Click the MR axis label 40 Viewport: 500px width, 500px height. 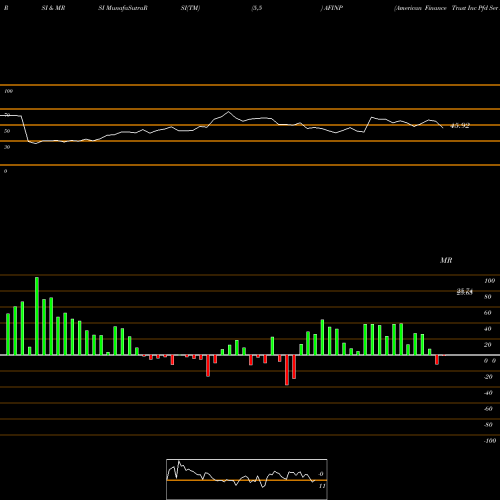coord(488,329)
